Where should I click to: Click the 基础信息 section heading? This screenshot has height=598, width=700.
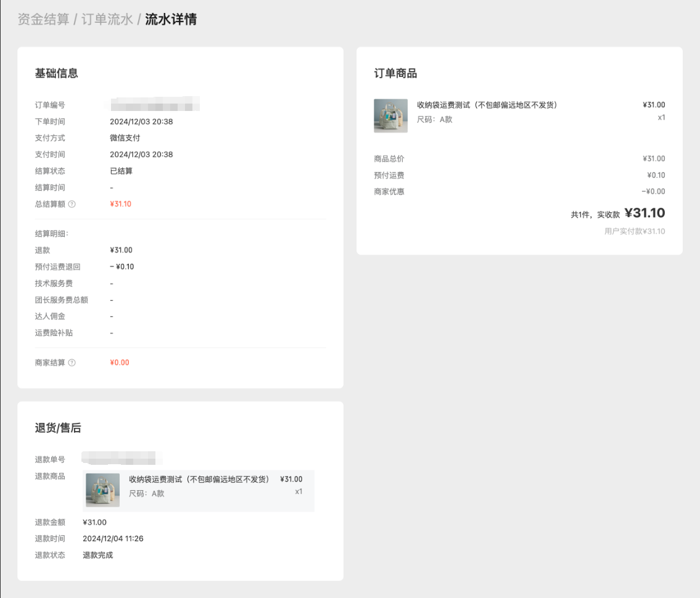[x=57, y=73]
